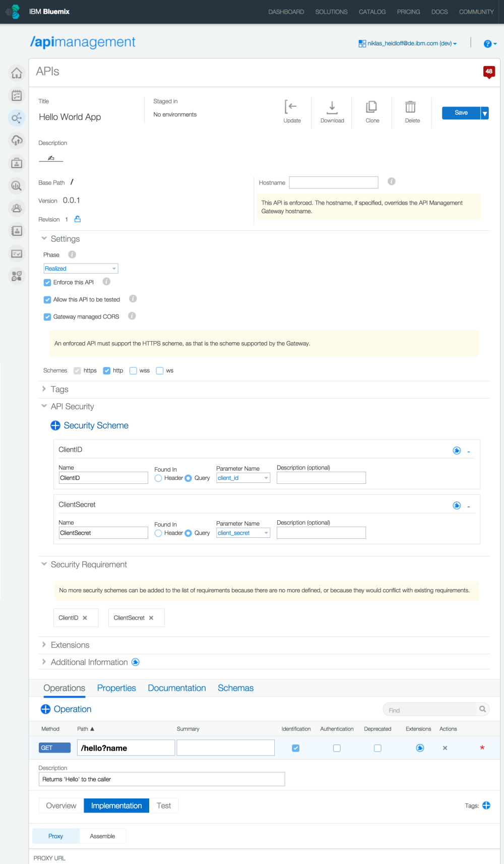Click the revision lock icon
This screenshot has height=864, width=504.
pyautogui.click(x=78, y=219)
